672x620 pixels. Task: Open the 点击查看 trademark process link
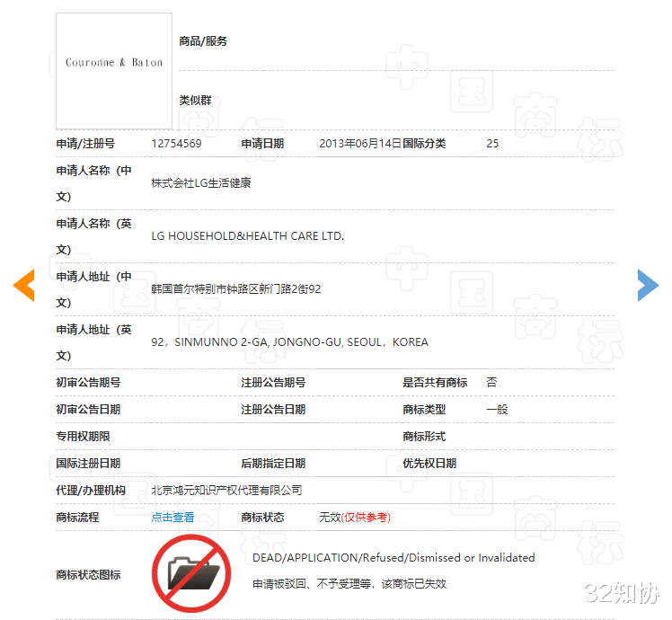tap(172, 517)
